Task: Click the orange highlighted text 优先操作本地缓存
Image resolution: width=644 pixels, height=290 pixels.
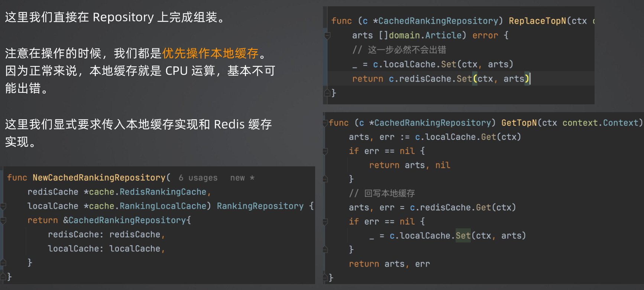Action: (x=210, y=53)
